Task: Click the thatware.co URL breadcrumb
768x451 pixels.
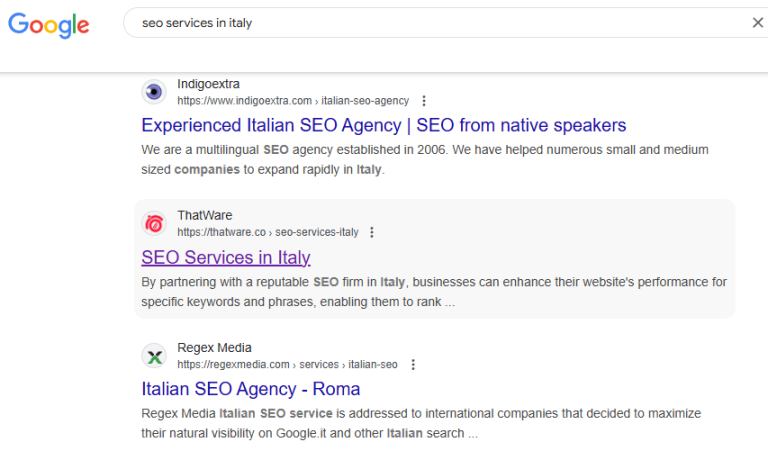Action: (268, 232)
